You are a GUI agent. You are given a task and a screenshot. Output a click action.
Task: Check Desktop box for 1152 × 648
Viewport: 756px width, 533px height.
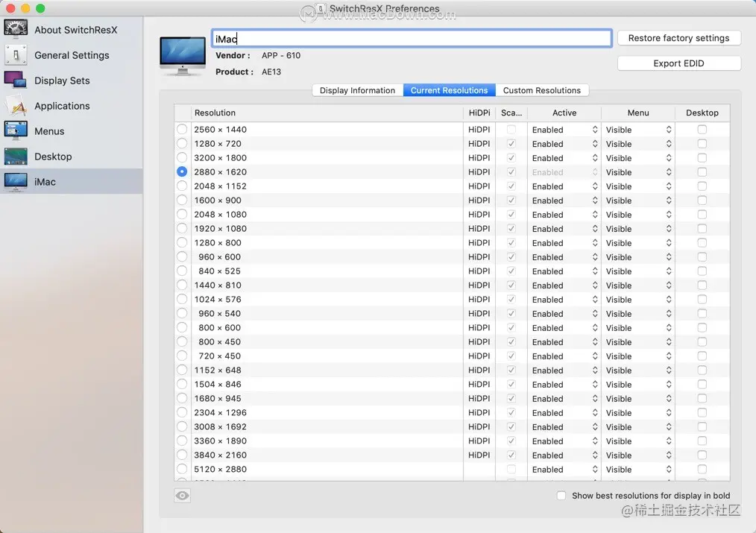[x=702, y=370]
